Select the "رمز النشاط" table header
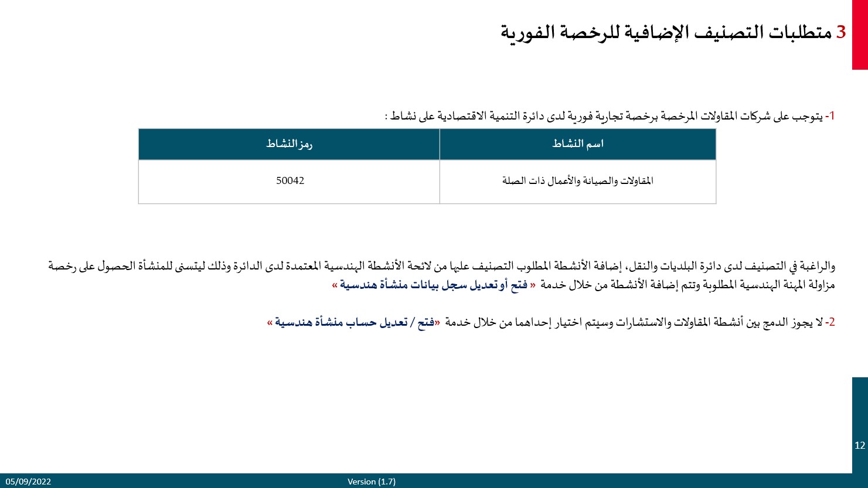Screen dimensions: 868x488 coord(289,144)
